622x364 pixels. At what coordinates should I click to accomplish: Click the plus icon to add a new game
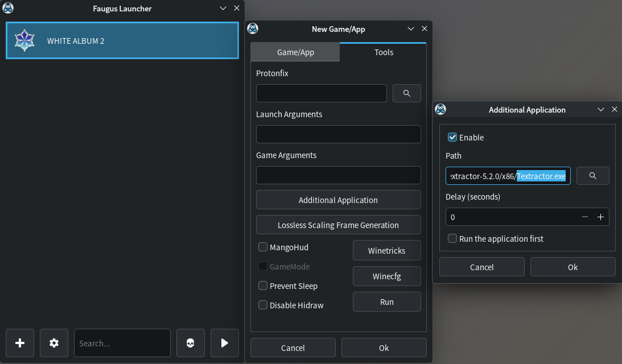(x=19, y=343)
